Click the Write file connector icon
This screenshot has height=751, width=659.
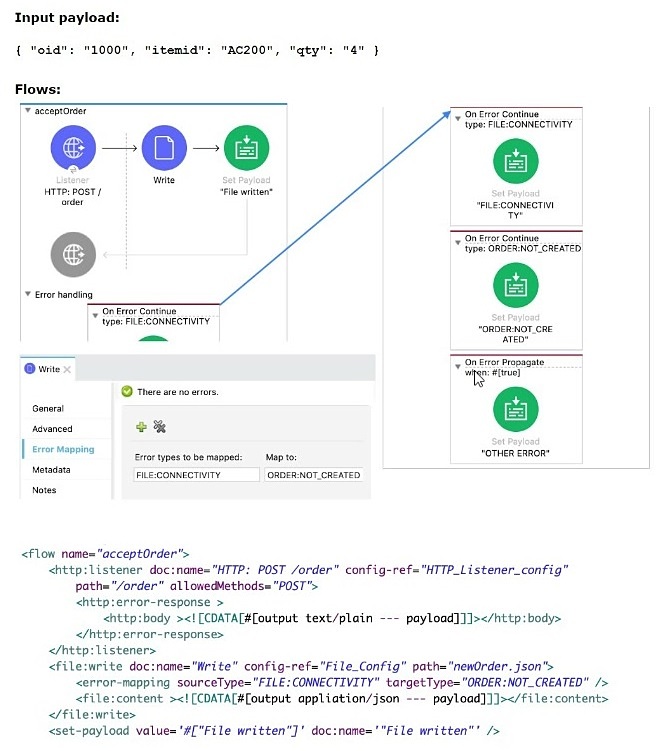click(164, 148)
